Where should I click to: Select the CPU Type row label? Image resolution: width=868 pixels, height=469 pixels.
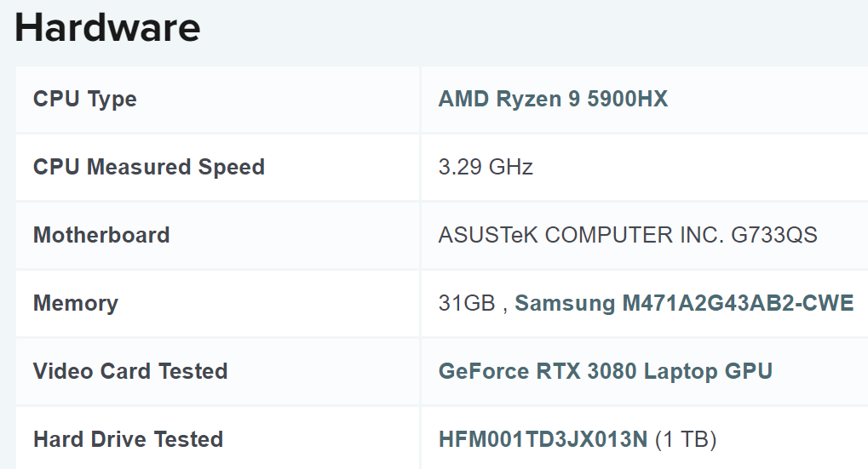(x=84, y=100)
